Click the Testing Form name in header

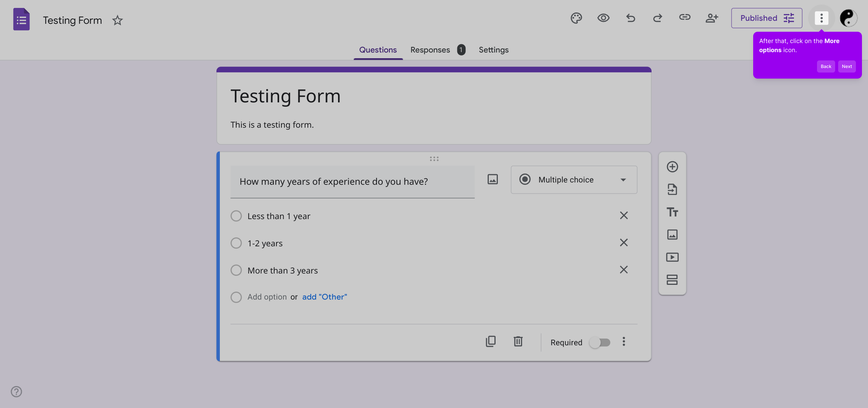tap(73, 20)
